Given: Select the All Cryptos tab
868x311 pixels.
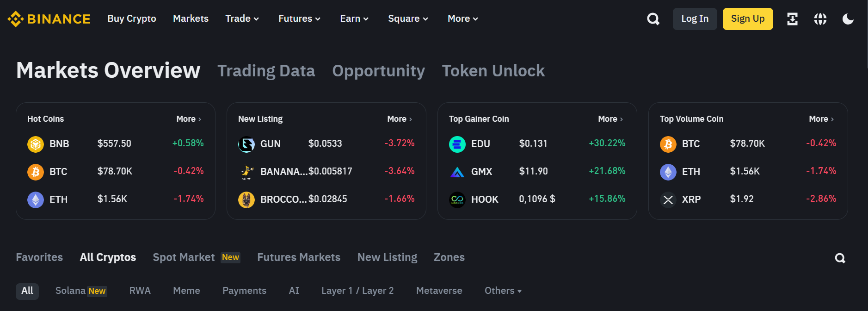Looking at the screenshot, I should [108, 257].
